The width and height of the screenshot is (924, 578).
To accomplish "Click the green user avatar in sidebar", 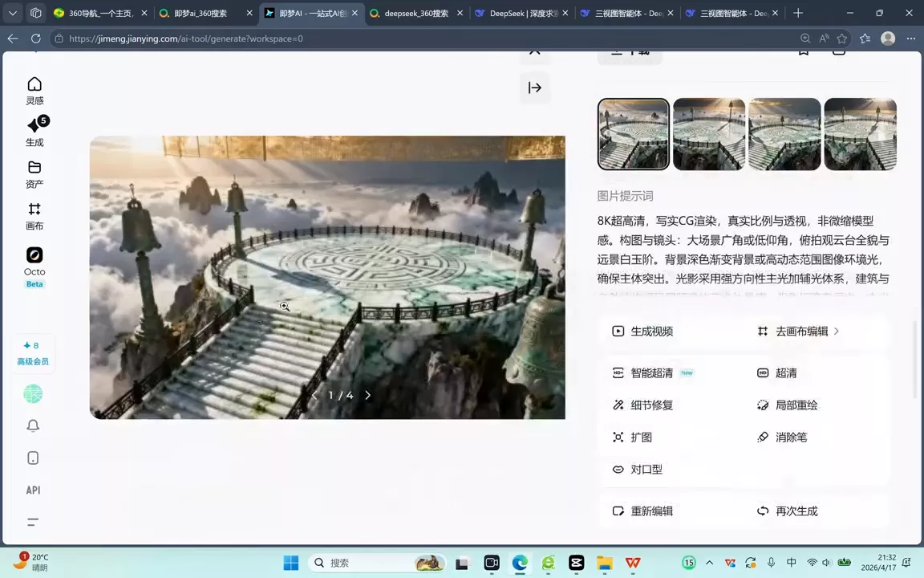I will (33, 393).
